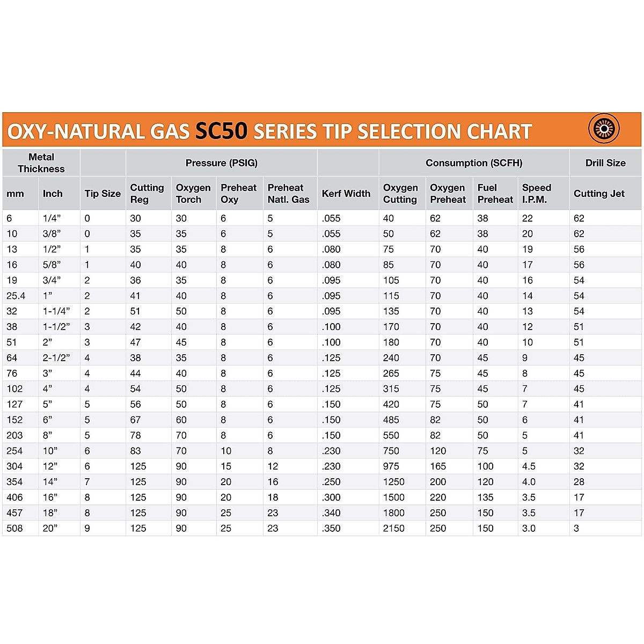Select the Cutting Jet column header
This screenshot has width=644, height=644.
(x=599, y=194)
